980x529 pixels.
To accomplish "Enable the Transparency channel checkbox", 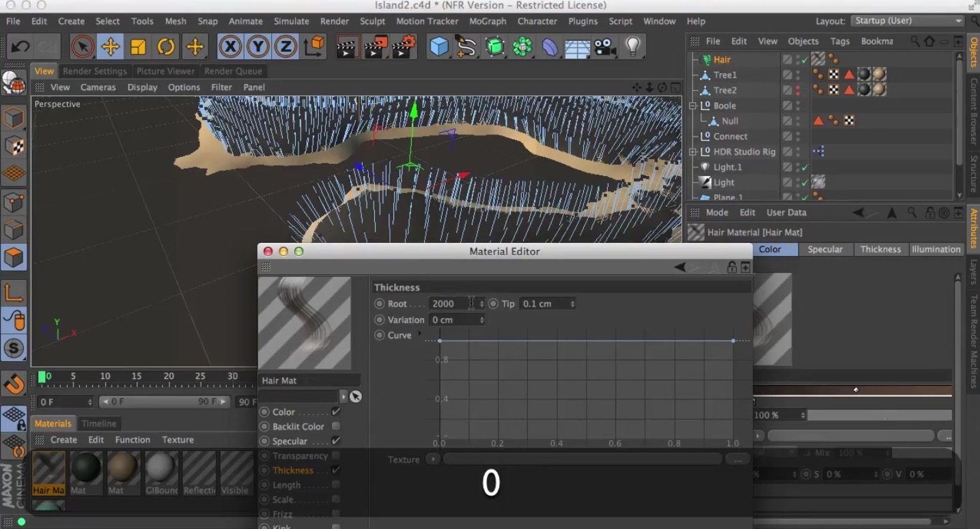I will [335, 455].
